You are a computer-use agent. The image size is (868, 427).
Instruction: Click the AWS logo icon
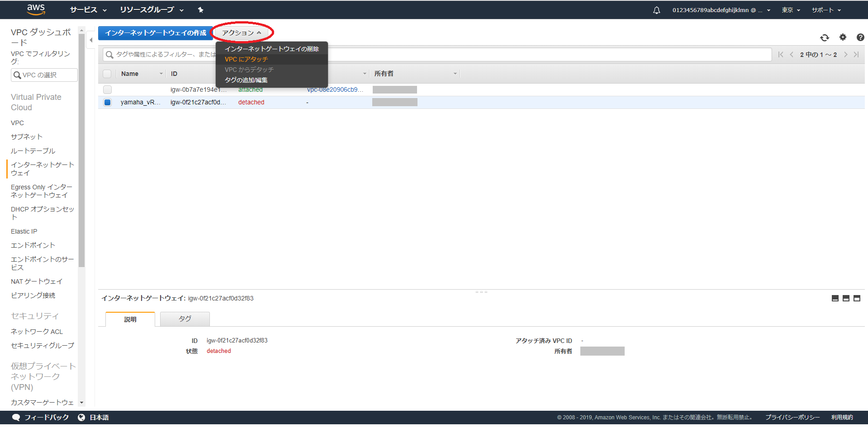(36, 9)
